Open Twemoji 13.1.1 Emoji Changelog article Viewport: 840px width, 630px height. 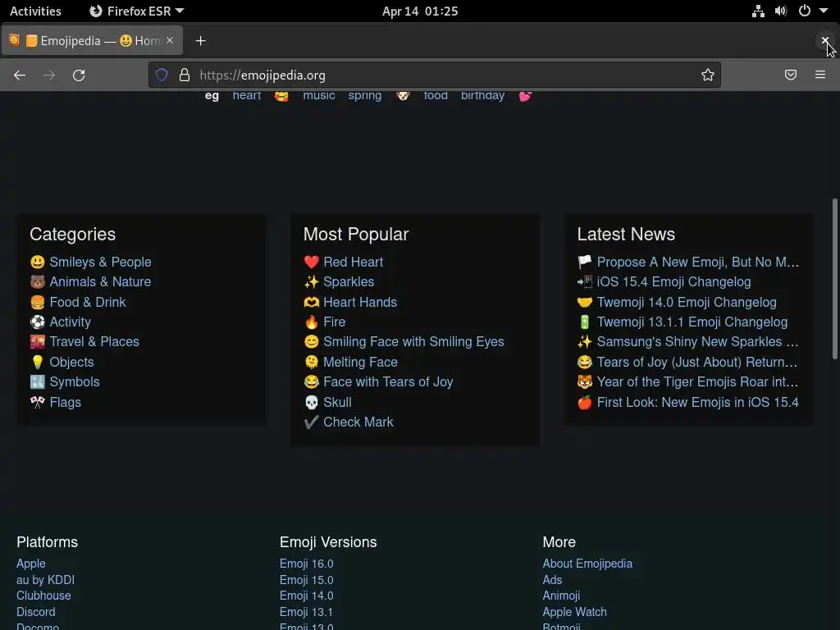[692, 322]
